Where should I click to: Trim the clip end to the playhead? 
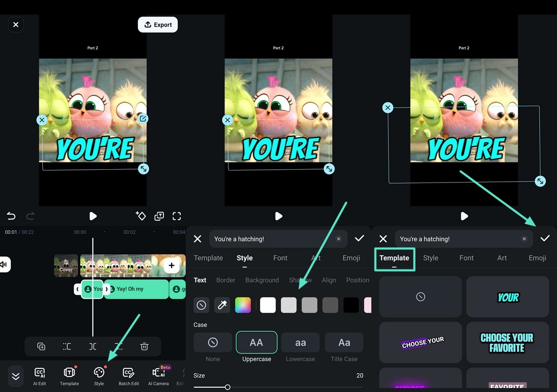coord(119,347)
